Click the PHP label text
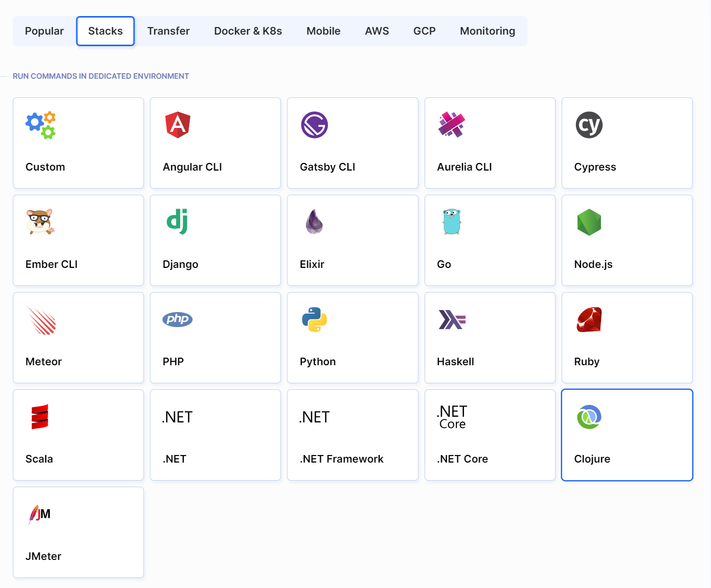 [x=173, y=362]
